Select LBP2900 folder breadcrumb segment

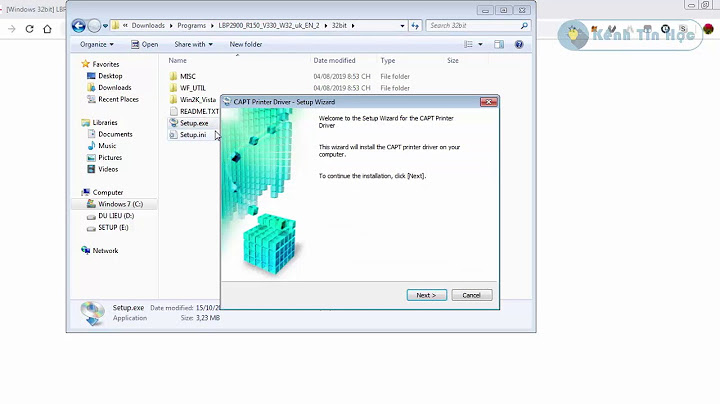(269, 26)
